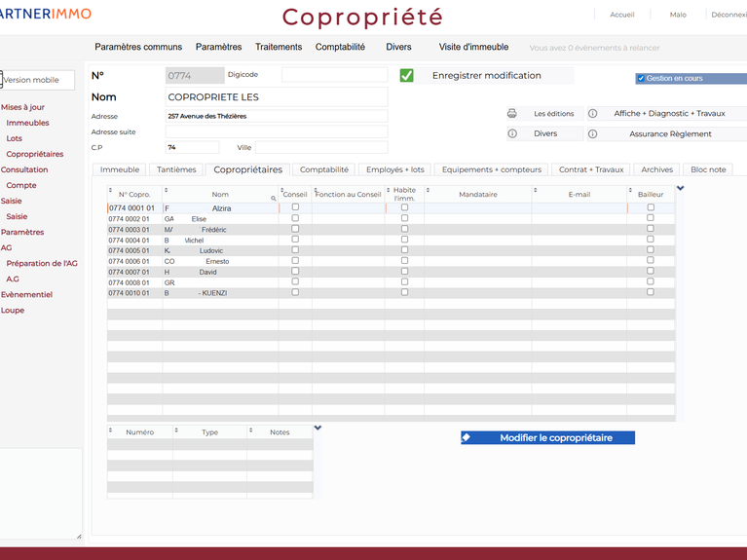
Task: Select the Version mobile button
Action: 37,81
